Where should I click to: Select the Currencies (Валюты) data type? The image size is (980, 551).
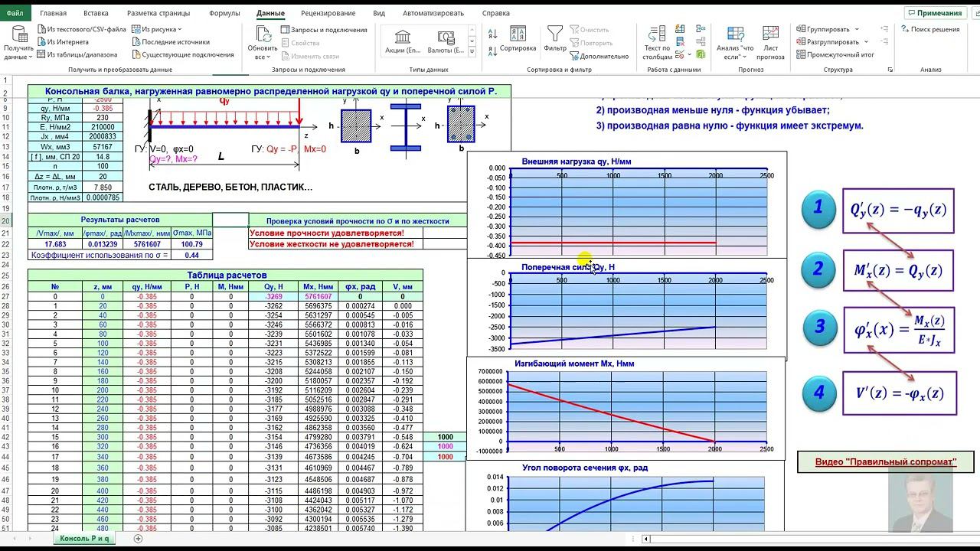click(446, 41)
